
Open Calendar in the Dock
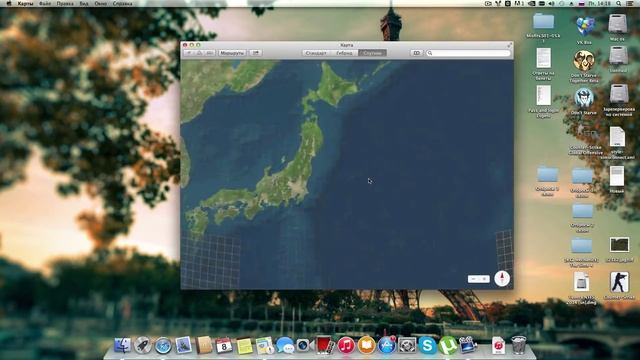(224, 346)
